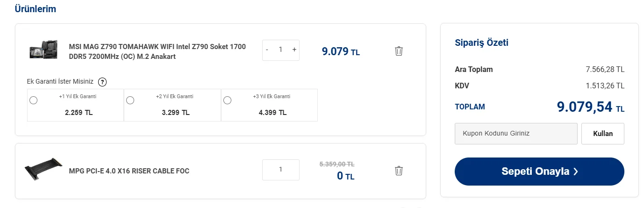The image size is (644, 208).
Task: Select the +2 Yıl Ek Garanti option
Action: point(130,100)
